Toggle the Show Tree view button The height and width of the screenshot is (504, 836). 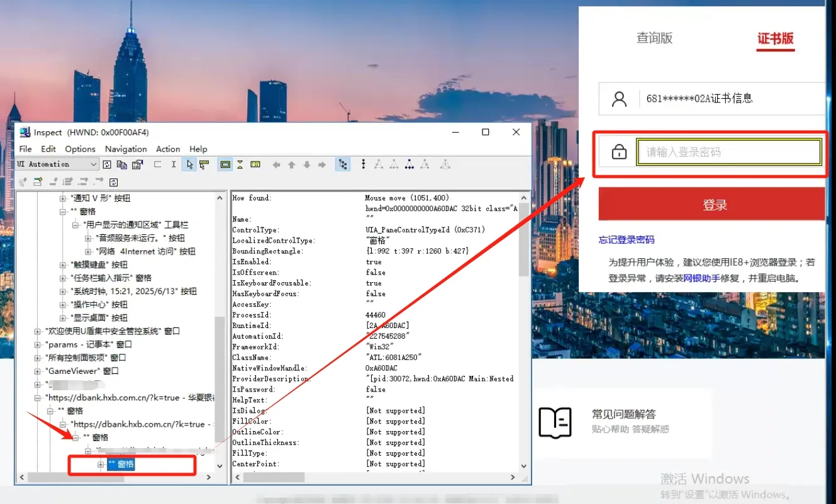(x=343, y=165)
